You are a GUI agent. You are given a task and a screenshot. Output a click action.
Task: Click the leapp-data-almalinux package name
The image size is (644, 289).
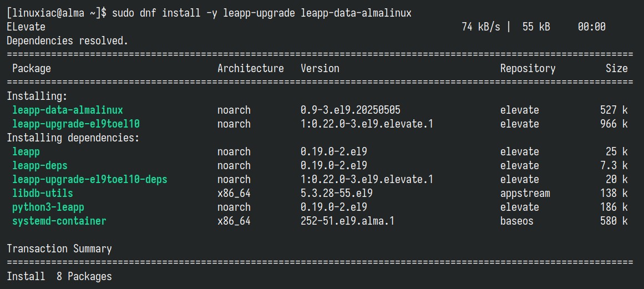click(67, 110)
